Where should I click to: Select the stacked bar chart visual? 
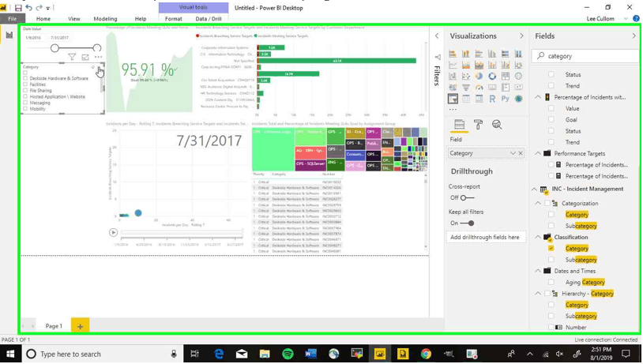tap(453, 54)
